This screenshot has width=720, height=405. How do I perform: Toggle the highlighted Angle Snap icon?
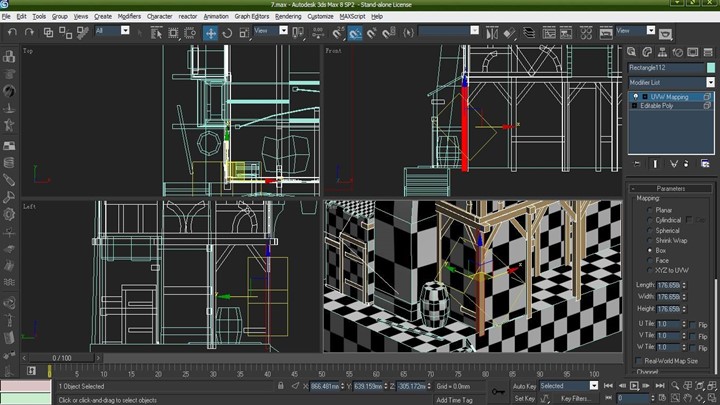[x=355, y=33]
